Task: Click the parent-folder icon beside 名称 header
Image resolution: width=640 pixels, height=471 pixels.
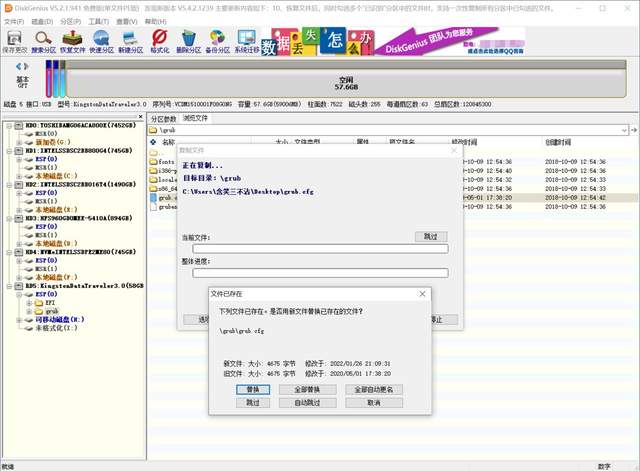Action: (153, 142)
